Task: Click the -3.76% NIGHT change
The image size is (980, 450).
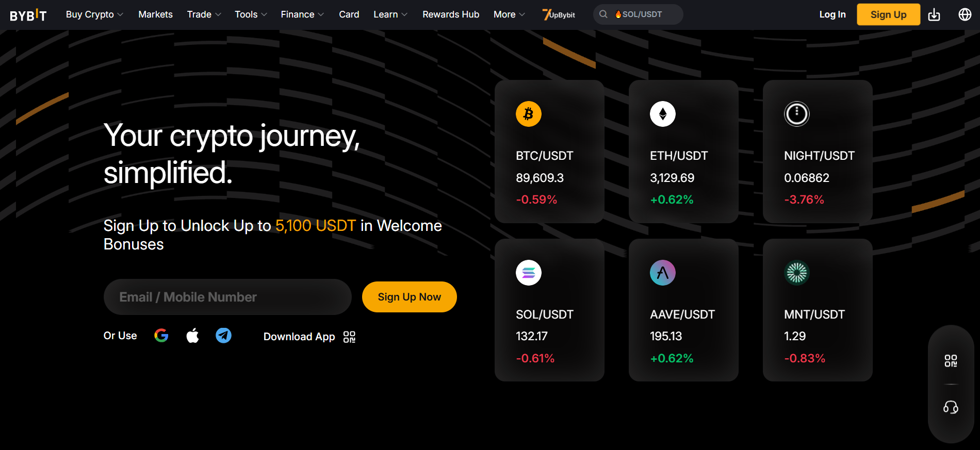Action: [804, 199]
